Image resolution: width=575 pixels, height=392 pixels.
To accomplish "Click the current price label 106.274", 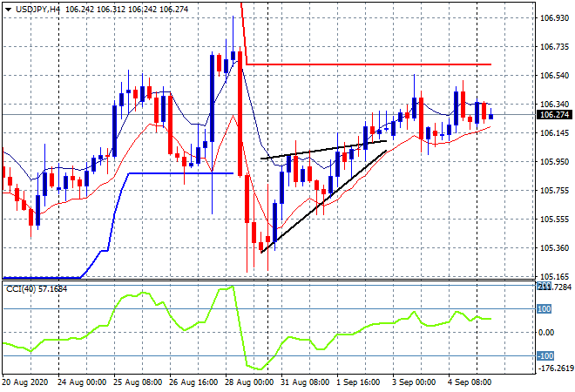I will 556,115.
